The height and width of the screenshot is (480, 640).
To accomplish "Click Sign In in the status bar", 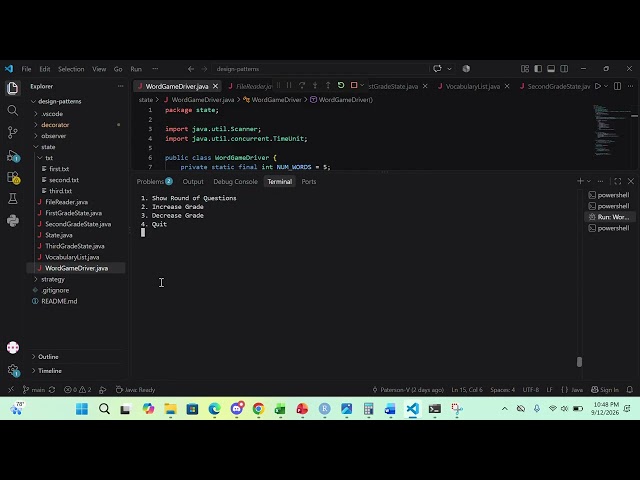I will [605, 390].
